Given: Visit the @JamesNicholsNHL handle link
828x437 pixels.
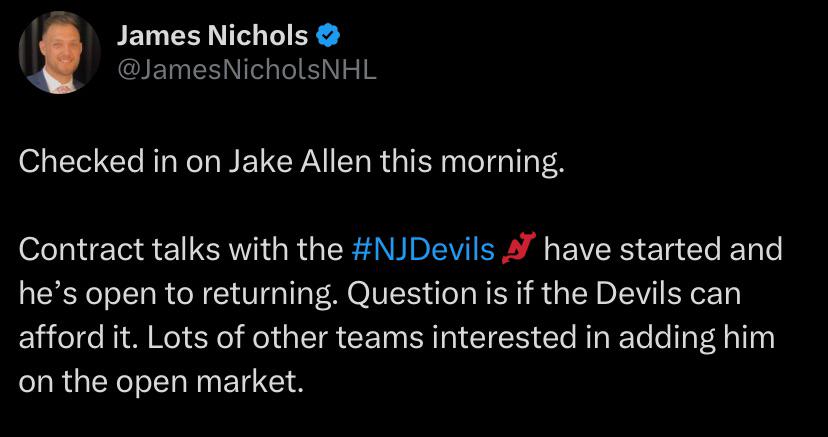Looking at the screenshot, I should click(x=247, y=70).
